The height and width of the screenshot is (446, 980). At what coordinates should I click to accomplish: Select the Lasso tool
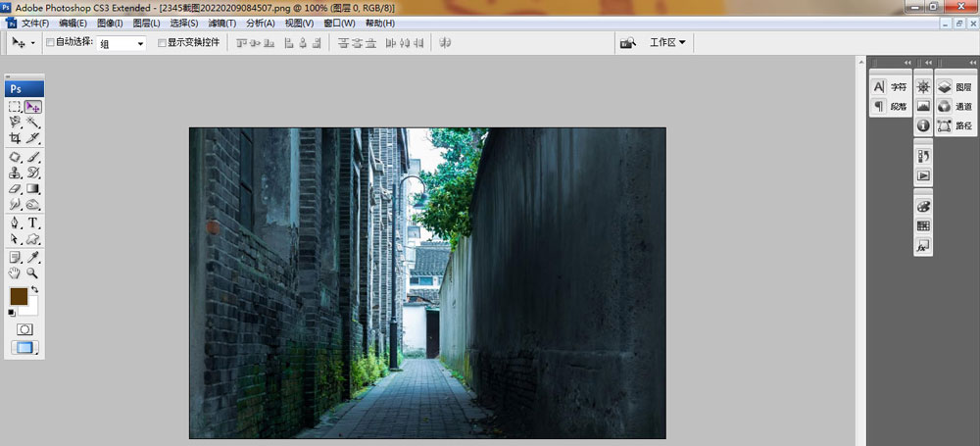(16, 122)
